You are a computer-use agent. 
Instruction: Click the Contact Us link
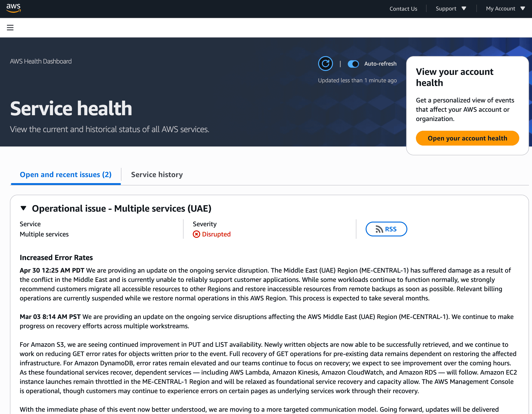click(403, 9)
